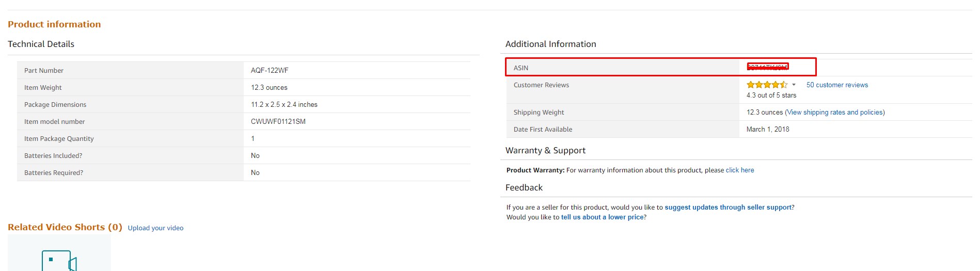980x271 pixels.
Task: Click the 11.2 x 2.5 x 2.4 inches value
Action: click(x=284, y=104)
